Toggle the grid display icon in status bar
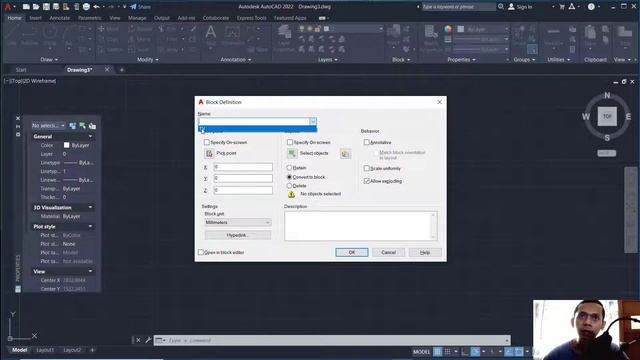 (x=438, y=351)
